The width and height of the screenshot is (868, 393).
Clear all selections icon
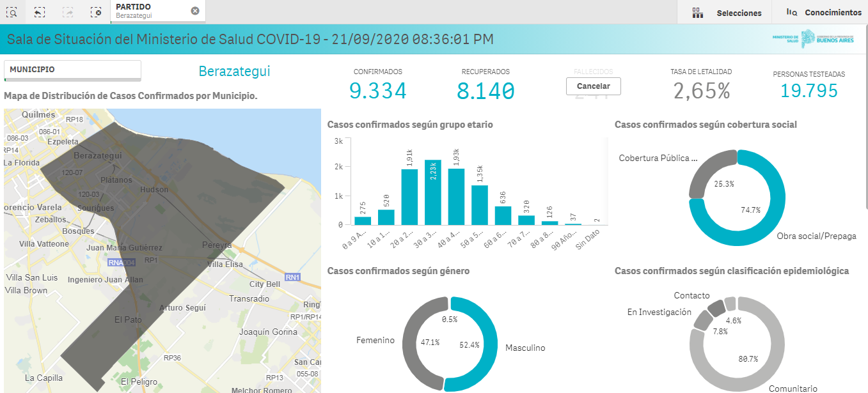96,12
